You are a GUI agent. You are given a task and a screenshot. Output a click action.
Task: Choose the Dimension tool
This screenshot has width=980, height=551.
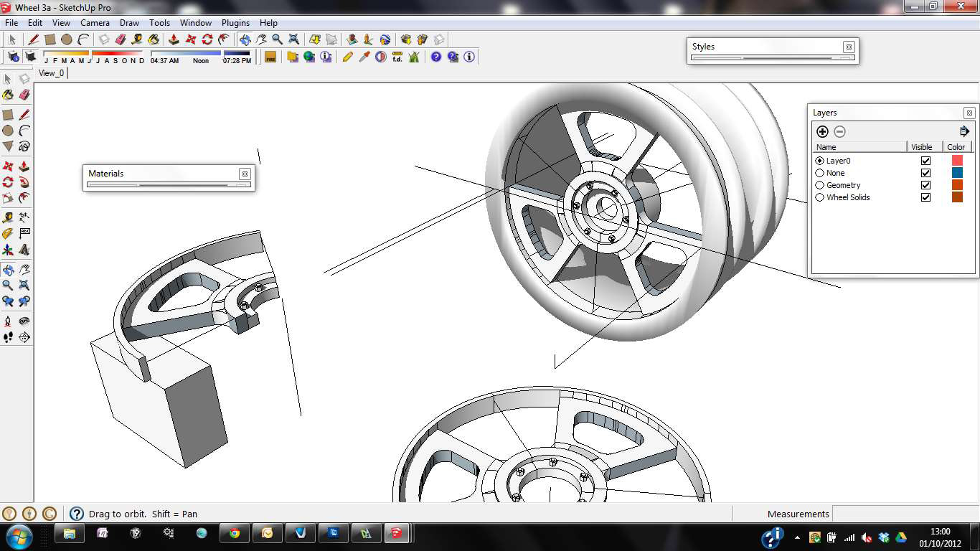click(x=24, y=217)
